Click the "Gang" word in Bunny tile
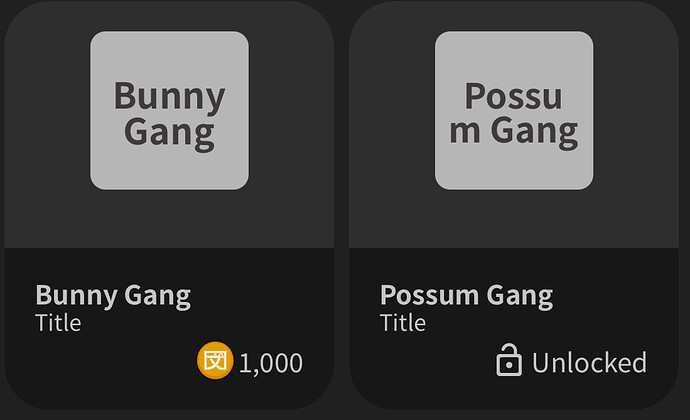This screenshot has width=690, height=420. coord(169,133)
